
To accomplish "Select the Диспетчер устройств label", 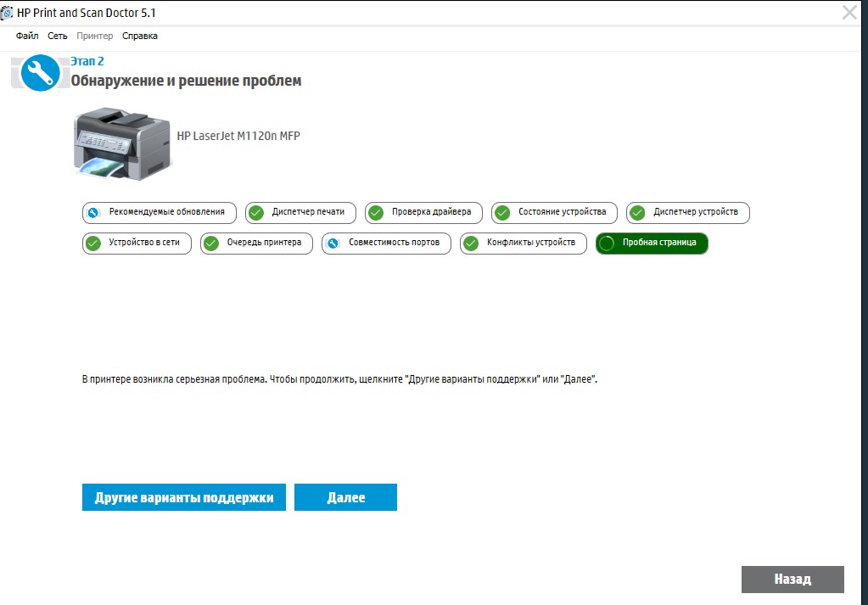I will [695, 211].
